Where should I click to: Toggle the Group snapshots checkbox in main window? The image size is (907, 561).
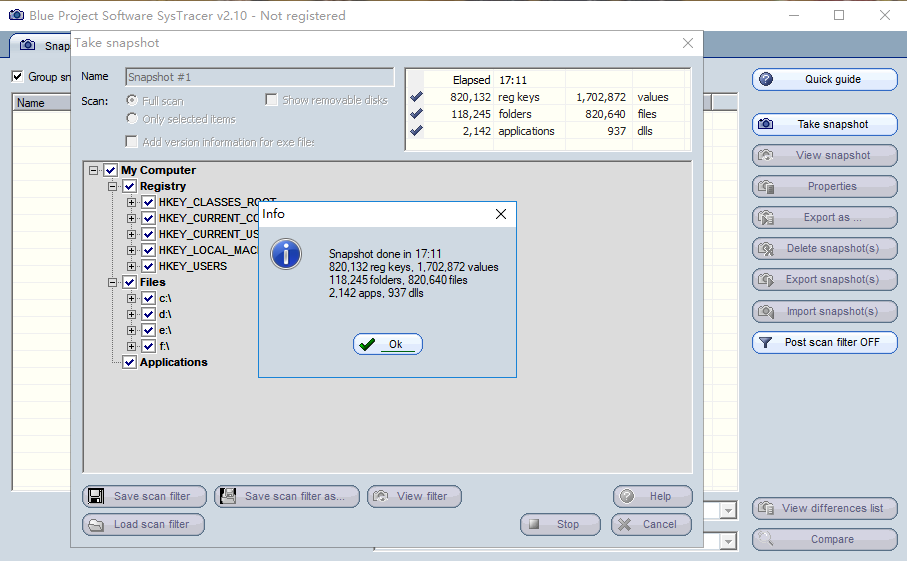pyautogui.click(x=18, y=76)
